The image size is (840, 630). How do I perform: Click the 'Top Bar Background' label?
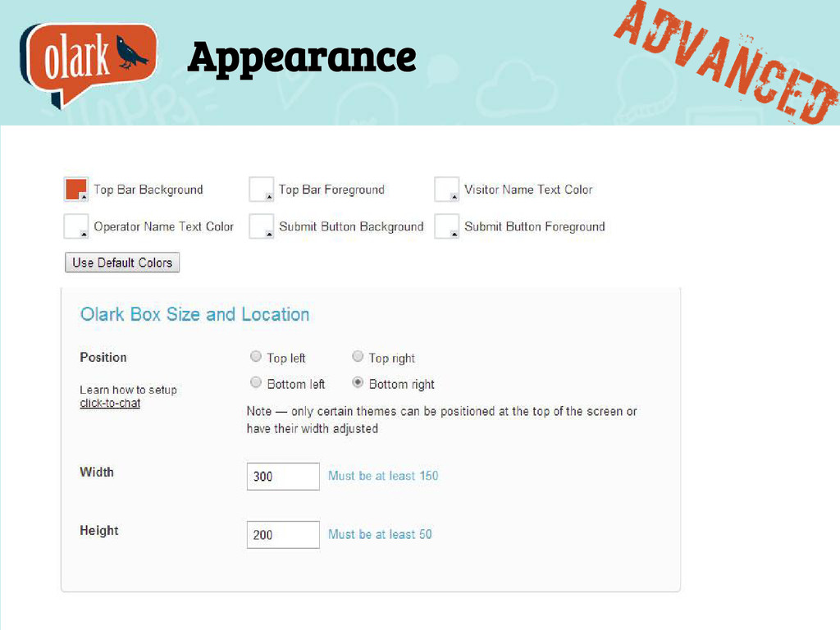click(148, 189)
